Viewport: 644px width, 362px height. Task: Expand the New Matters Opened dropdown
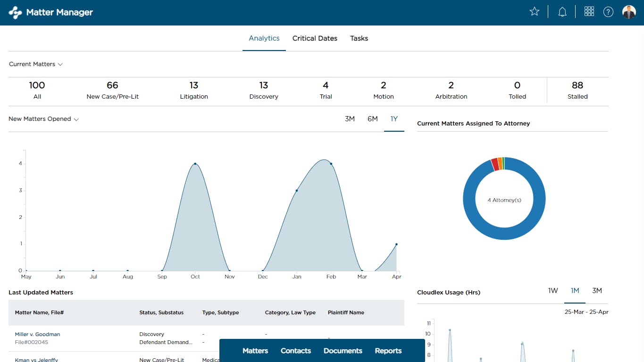[43, 119]
